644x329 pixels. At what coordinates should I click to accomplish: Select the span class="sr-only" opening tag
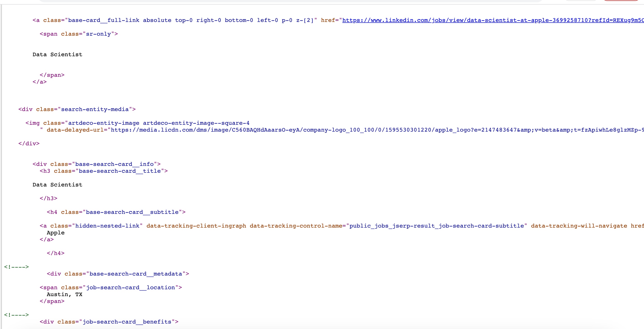click(x=79, y=34)
